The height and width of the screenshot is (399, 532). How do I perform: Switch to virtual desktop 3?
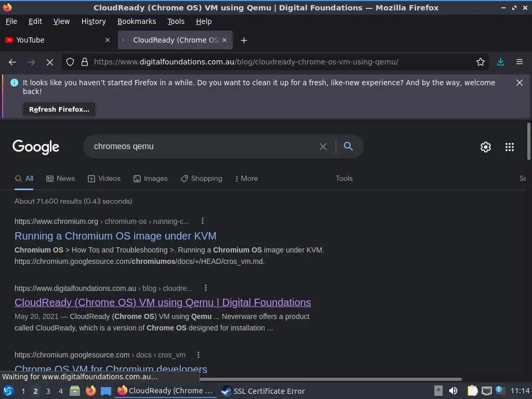coord(48,391)
